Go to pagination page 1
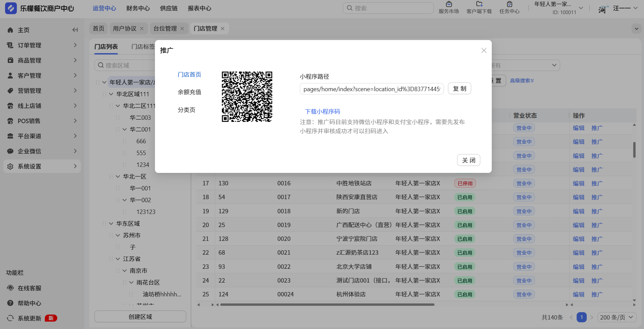The height and width of the screenshot is (329, 644). coord(582,317)
